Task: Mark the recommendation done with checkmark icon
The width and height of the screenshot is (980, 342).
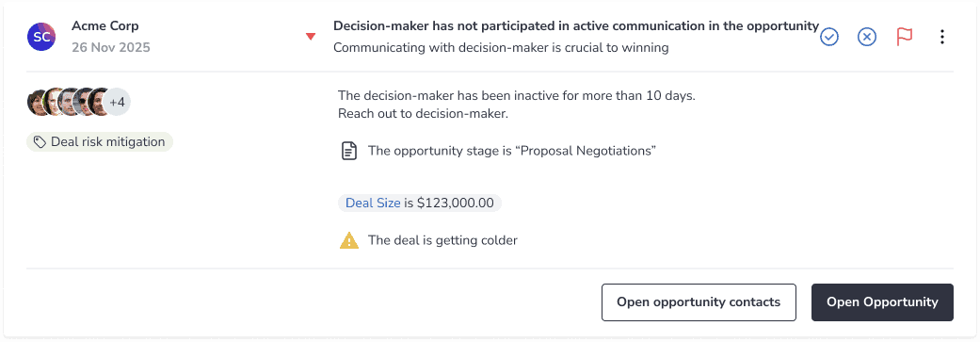Action: (828, 38)
